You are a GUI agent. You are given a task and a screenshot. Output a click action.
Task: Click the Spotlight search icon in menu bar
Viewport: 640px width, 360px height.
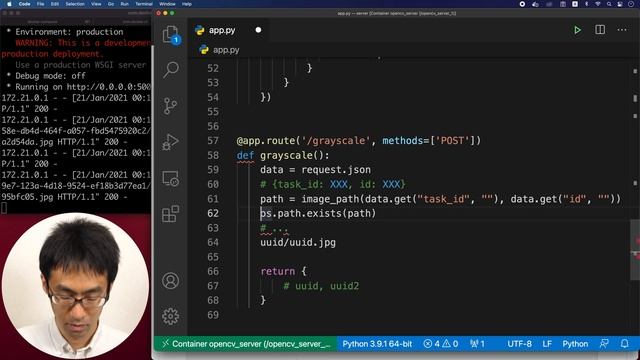click(609, 4)
